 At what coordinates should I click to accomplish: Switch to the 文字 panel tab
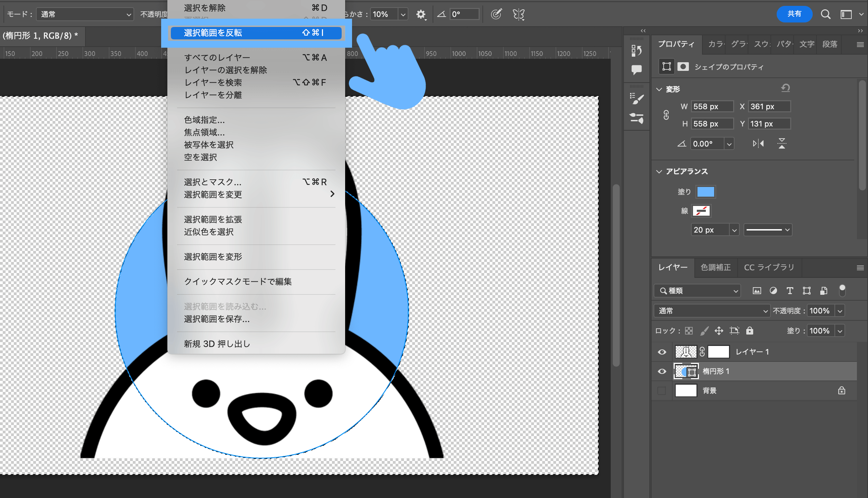coord(806,44)
